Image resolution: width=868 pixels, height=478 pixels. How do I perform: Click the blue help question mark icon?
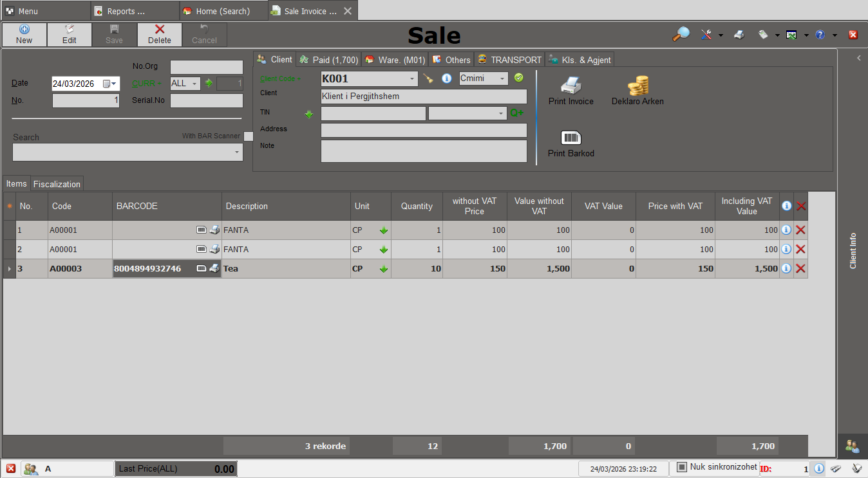click(x=820, y=35)
